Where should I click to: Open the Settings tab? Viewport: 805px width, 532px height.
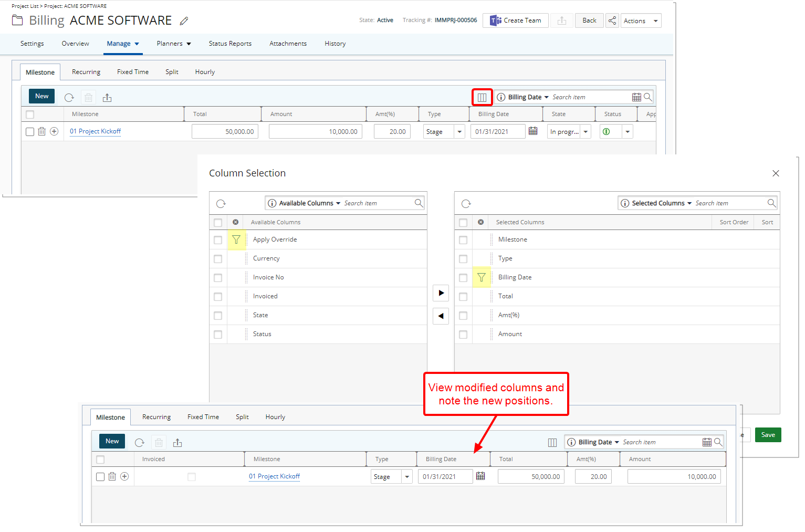32,44
